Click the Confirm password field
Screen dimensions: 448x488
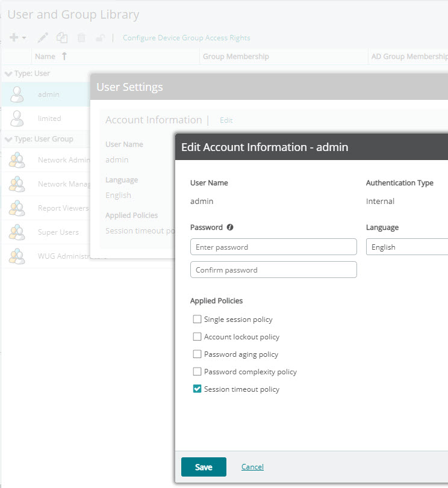(273, 270)
